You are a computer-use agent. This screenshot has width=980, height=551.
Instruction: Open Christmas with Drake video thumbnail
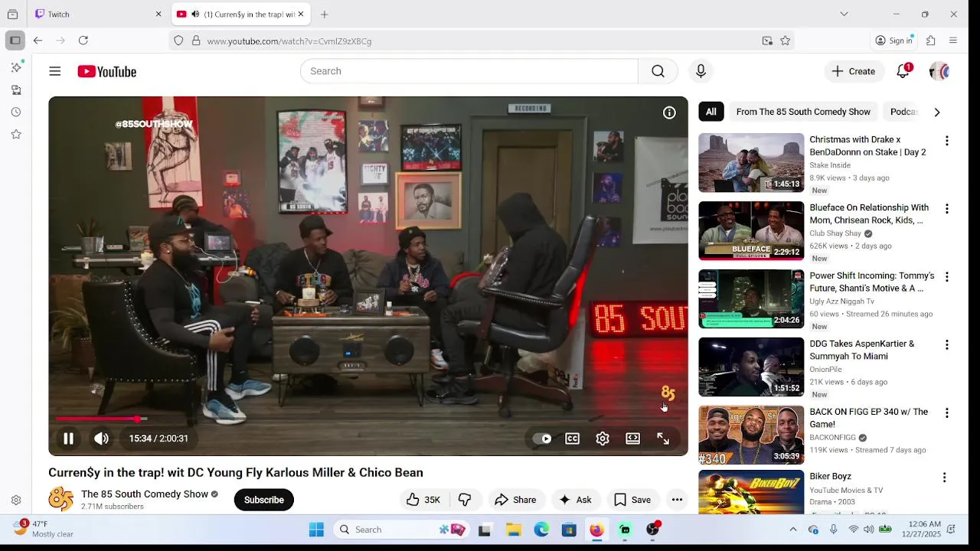pos(751,163)
